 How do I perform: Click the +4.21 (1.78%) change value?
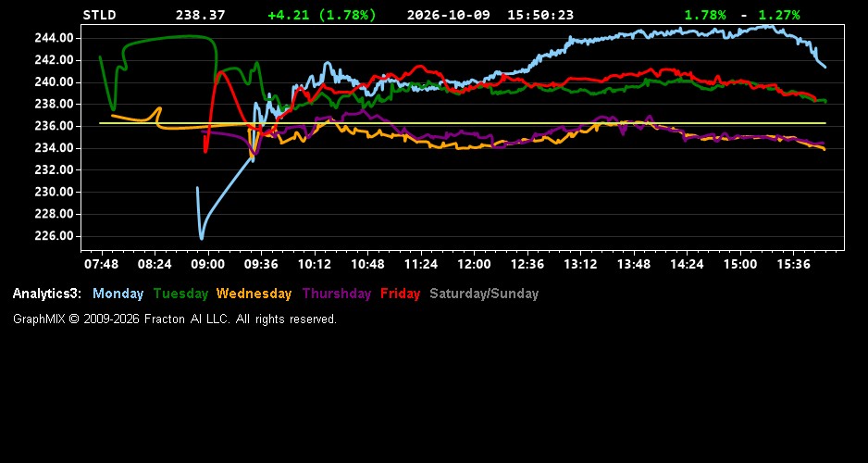click(x=322, y=16)
